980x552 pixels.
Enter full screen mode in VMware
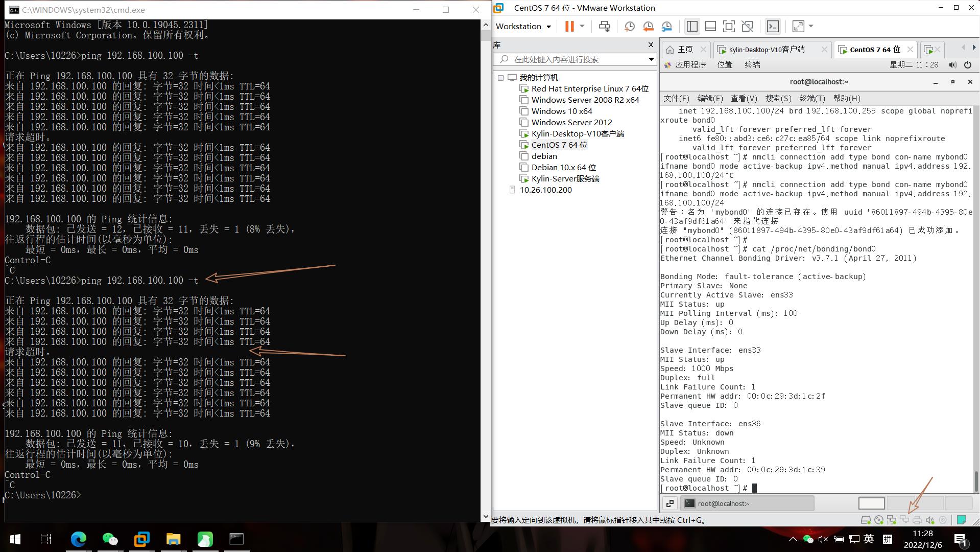tap(729, 27)
